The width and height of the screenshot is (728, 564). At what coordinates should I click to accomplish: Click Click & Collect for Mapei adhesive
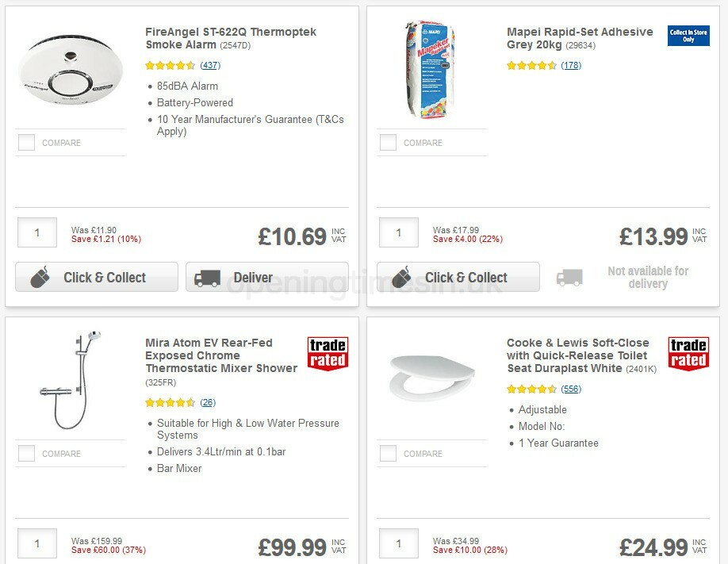(x=458, y=277)
